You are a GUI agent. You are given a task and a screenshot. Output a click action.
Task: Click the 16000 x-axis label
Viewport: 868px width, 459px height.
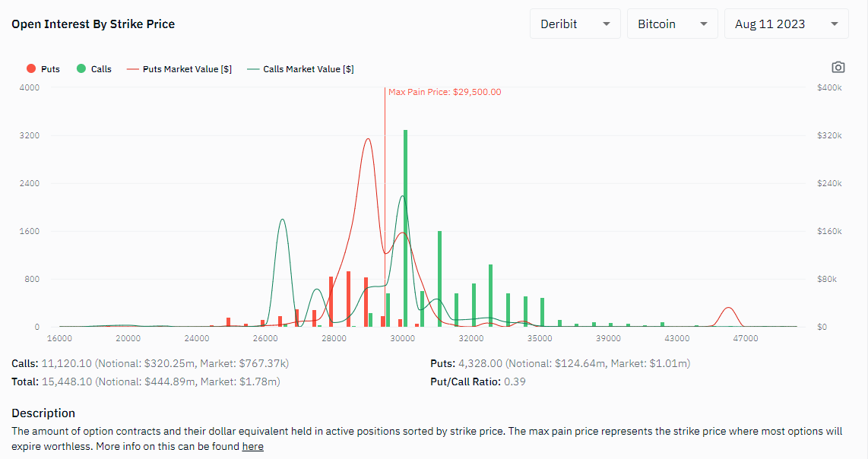pos(59,338)
